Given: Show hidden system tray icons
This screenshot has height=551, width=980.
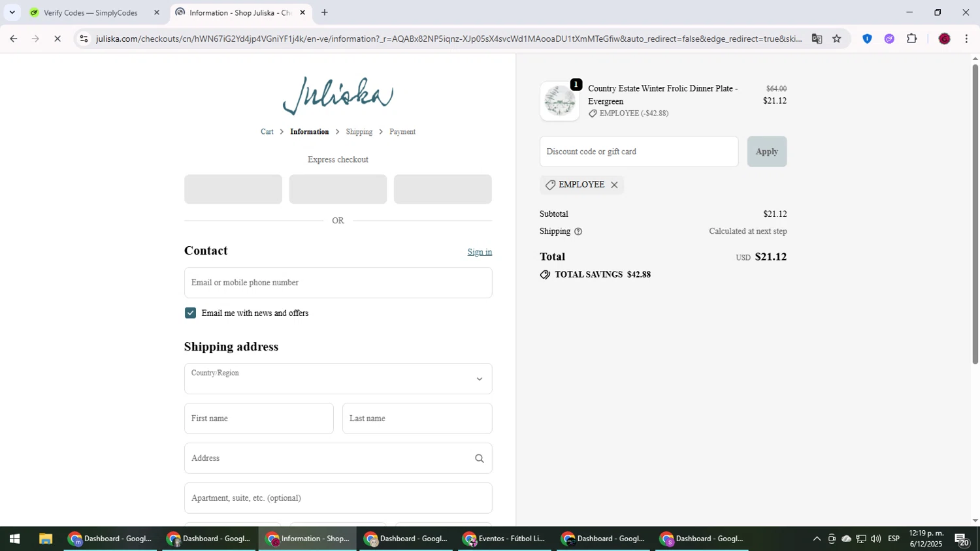Looking at the screenshot, I should 817,539.
